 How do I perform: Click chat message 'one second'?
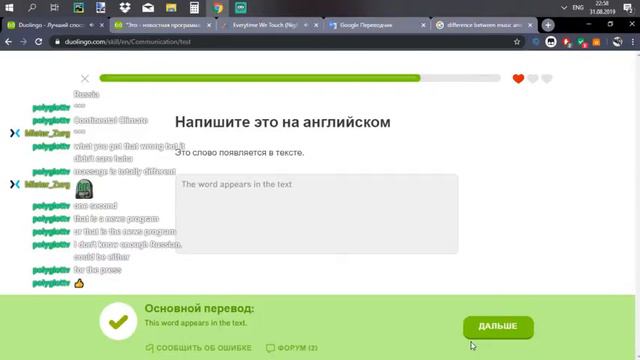click(x=95, y=205)
